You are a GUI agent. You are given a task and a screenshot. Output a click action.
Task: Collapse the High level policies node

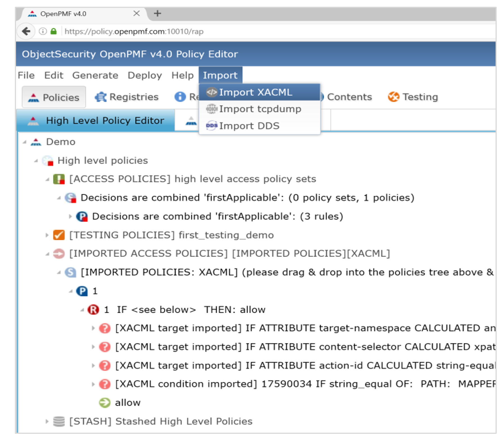coord(36,161)
